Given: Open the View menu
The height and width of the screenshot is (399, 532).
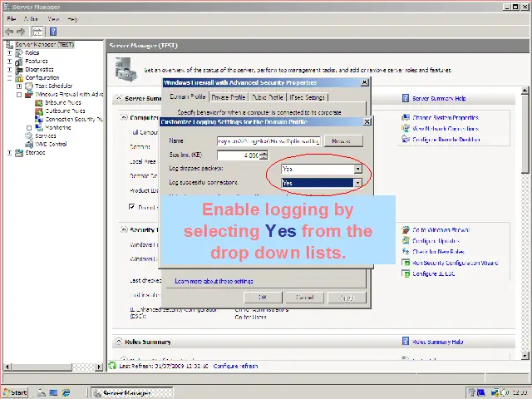Looking at the screenshot, I should (x=53, y=19).
